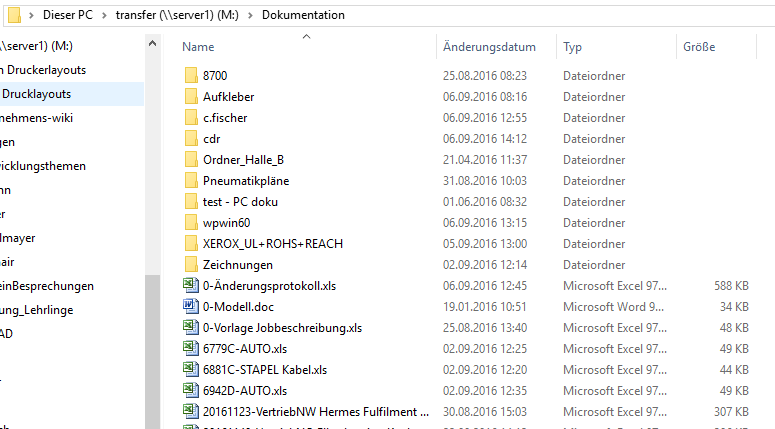Image resolution: width=775 pixels, height=429 pixels.
Task: Click the navigation pane scroll up arrow
Action: pyautogui.click(x=153, y=44)
